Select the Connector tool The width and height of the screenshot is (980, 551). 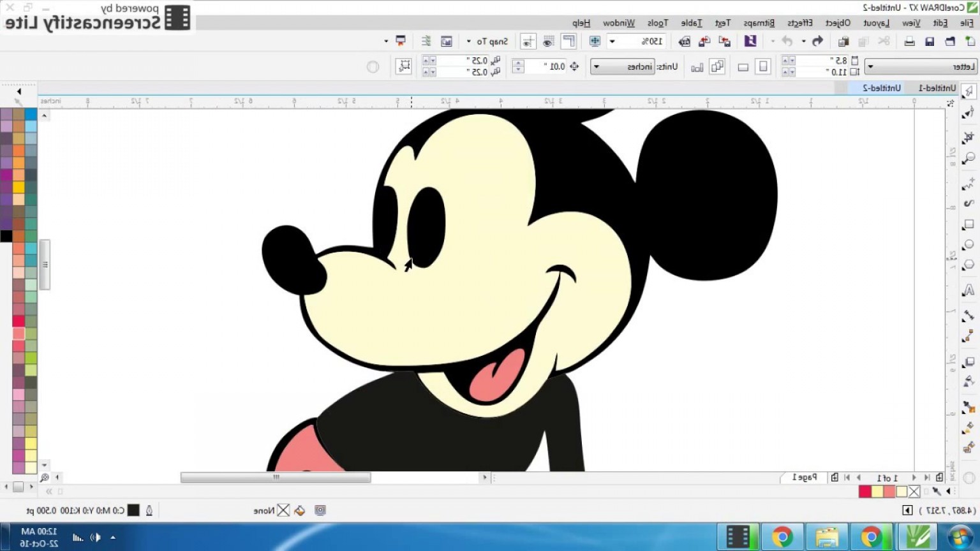click(x=969, y=336)
